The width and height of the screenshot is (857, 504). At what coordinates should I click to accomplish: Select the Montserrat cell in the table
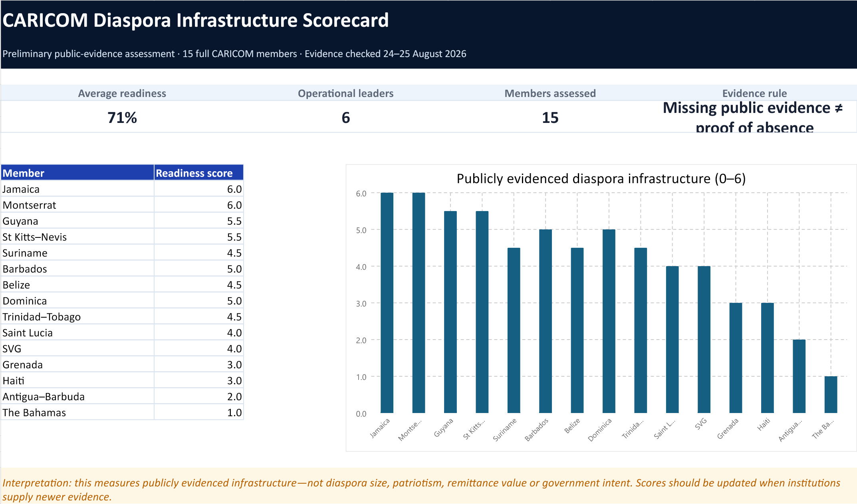click(77, 205)
